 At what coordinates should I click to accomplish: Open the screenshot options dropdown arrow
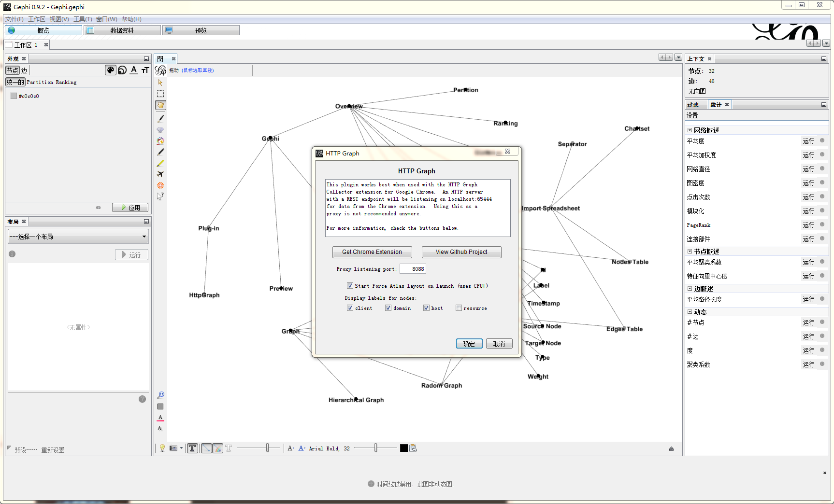point(181,448)
